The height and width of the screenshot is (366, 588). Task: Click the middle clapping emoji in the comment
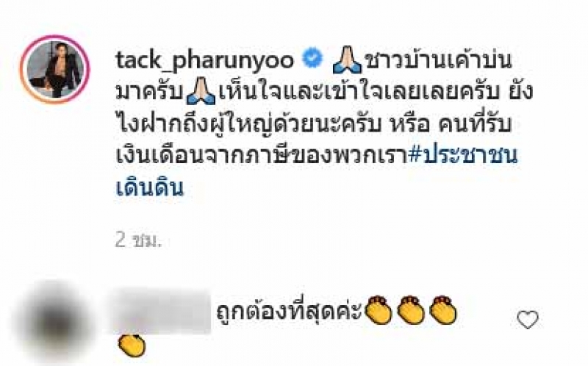[410, 310]
